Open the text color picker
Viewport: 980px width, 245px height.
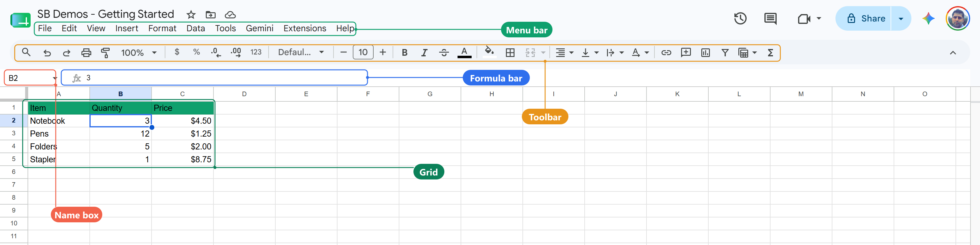pos(464,52)
